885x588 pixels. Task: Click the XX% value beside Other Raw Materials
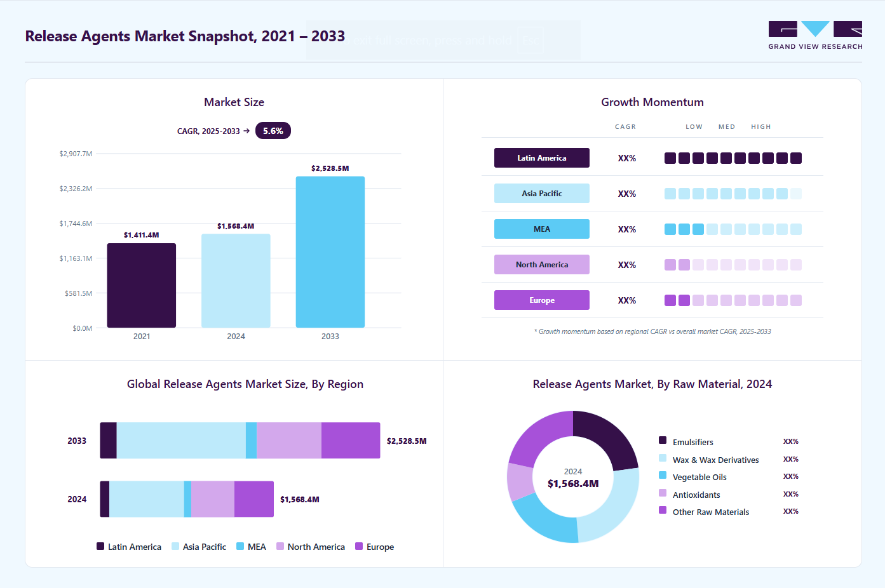click(791, 511)
